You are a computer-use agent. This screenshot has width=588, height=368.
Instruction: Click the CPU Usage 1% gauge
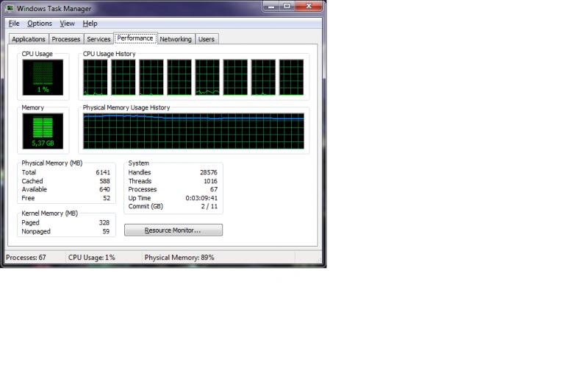point(43,77)
